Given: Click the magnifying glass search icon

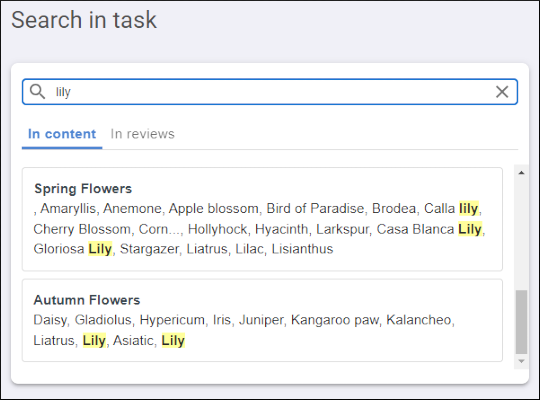Looking at the screenshot, I should tap(37, 92).
